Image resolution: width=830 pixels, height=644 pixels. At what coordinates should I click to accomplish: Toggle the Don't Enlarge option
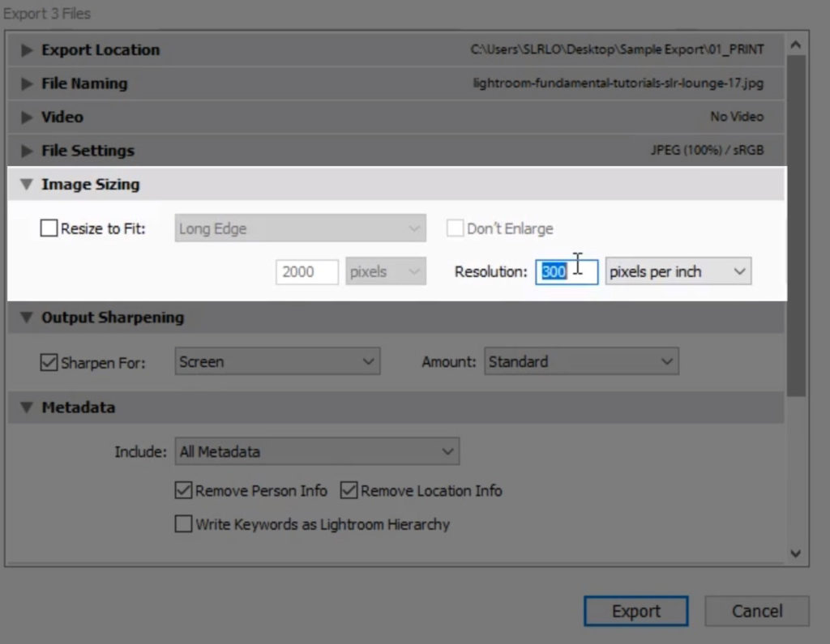pyautogui.click(x=455, y=228)
